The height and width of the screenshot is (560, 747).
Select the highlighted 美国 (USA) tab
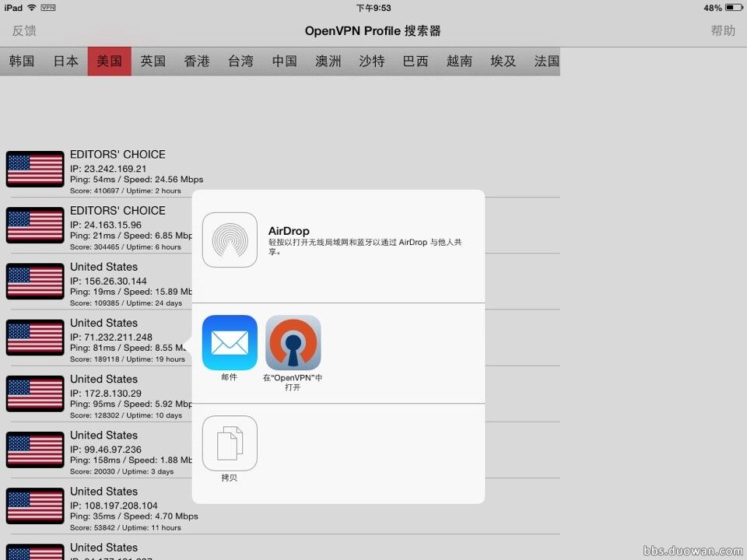[x=110, y=61]
